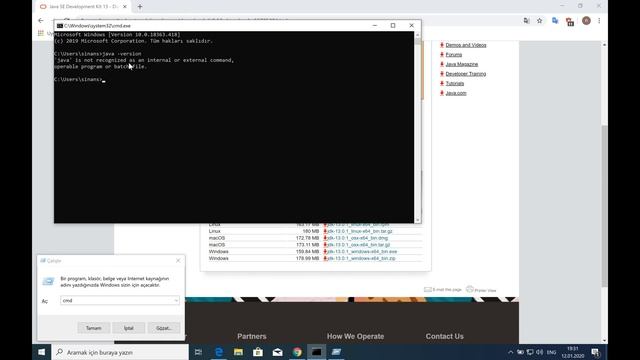This screenshot has height=360, width=640.
Task: Click the Windows Start button
Action: (x=42, y=352)
